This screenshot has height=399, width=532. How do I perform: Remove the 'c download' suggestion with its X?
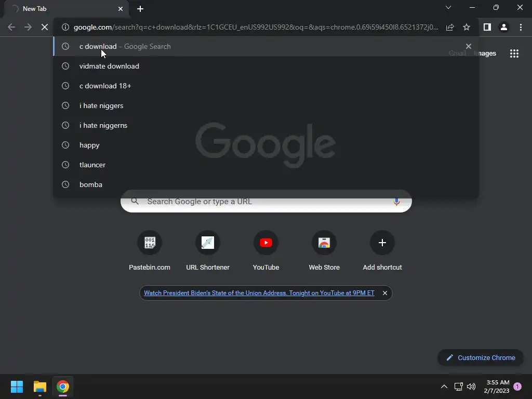[x=469, y=46]
